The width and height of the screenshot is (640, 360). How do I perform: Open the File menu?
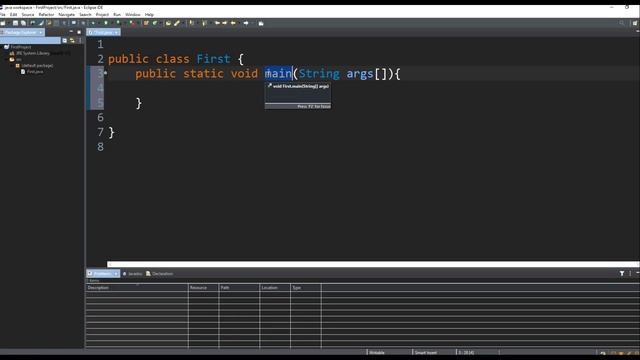click(2, 14)
